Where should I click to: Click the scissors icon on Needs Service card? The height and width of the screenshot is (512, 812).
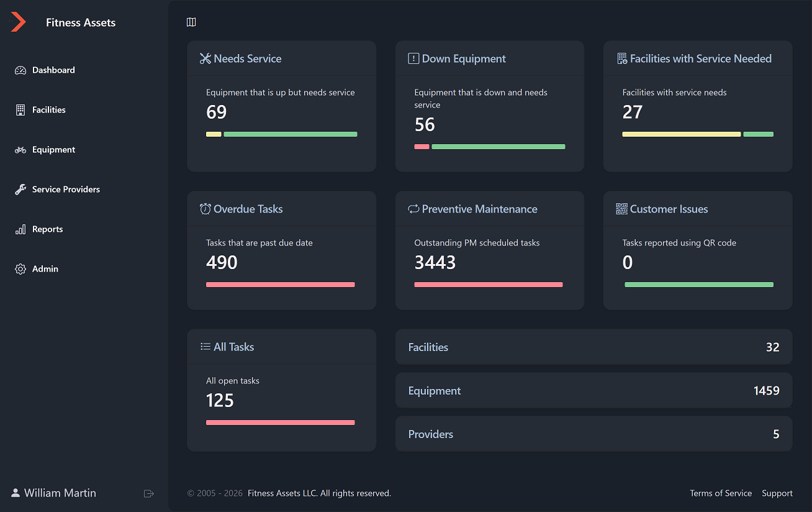tap(205, 58)
